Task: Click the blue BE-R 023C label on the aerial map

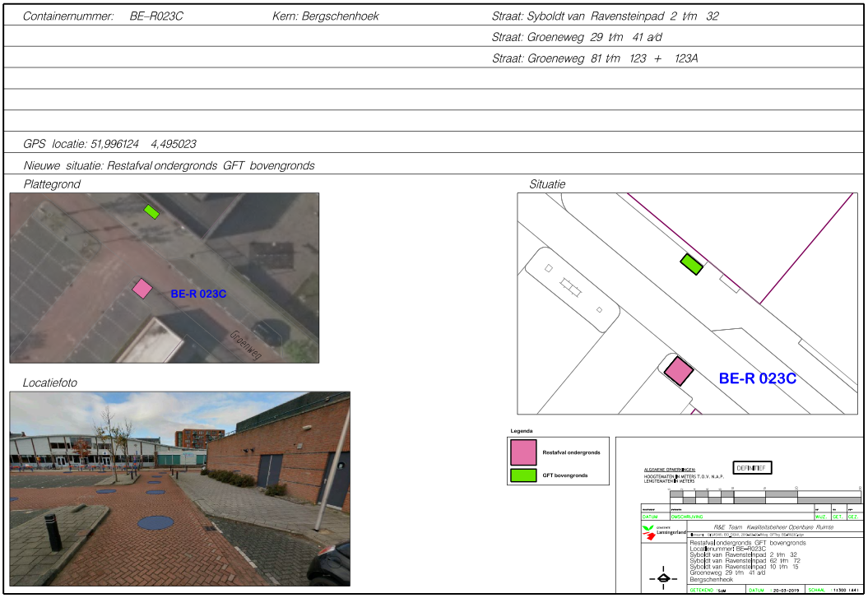Action: point(198,294)
